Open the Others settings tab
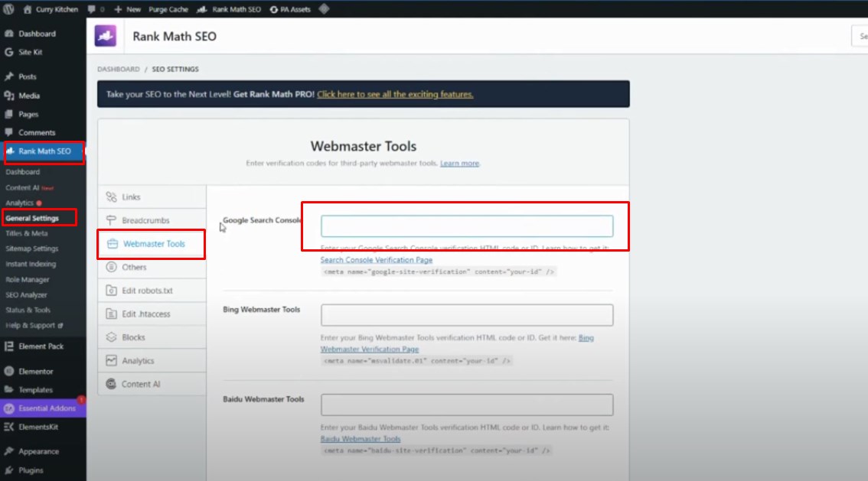Viewport: 868px width, 481px height. [x=152, y=267]
